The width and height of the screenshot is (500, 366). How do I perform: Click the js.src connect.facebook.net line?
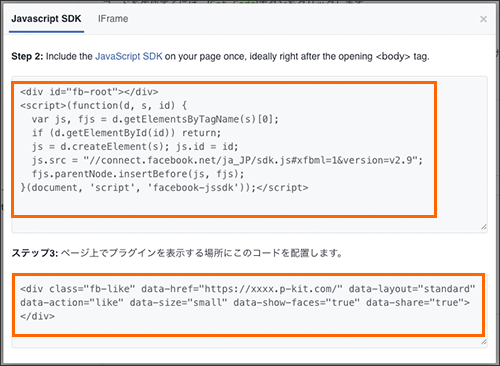pos(227,160)
